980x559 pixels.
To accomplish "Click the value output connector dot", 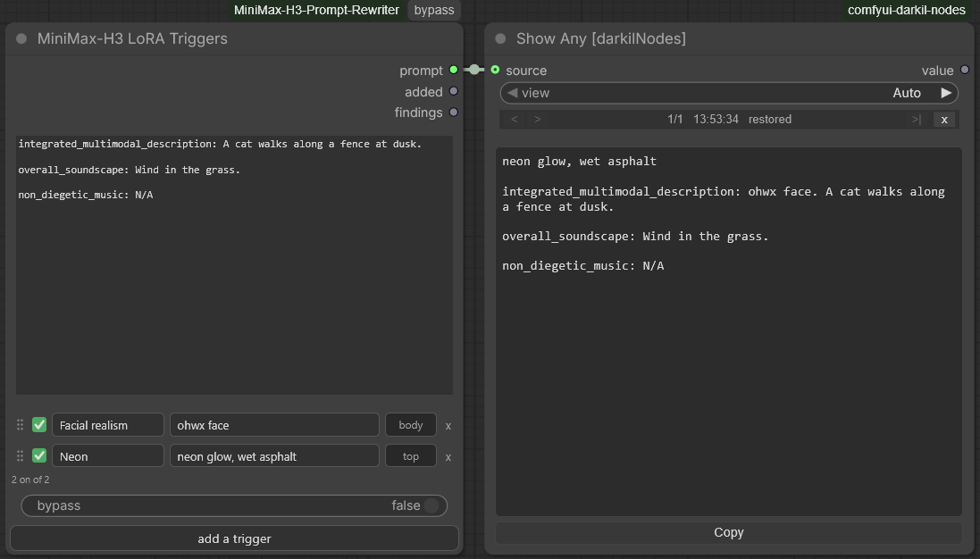I will pyautogui.click(x=965, y=70).
